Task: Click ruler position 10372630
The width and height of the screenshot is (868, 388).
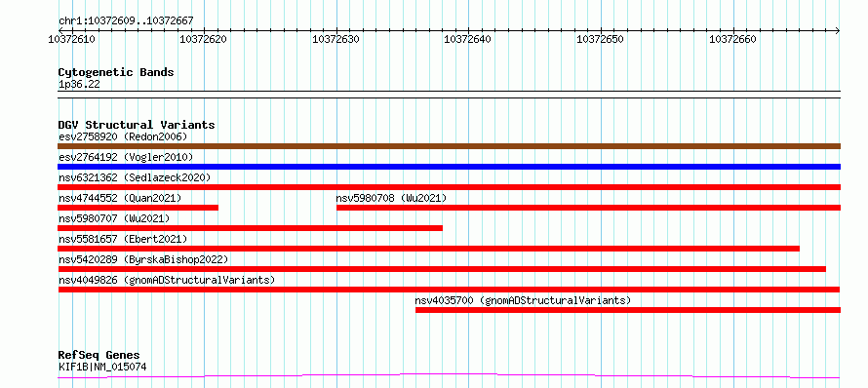Action: (336, 39)
